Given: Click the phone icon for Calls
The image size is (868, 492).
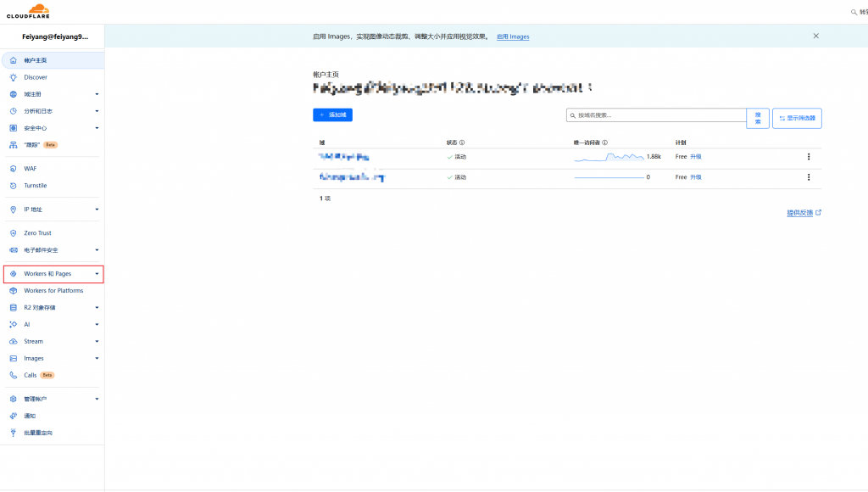Looking at the screenshot, I should 14,375.
